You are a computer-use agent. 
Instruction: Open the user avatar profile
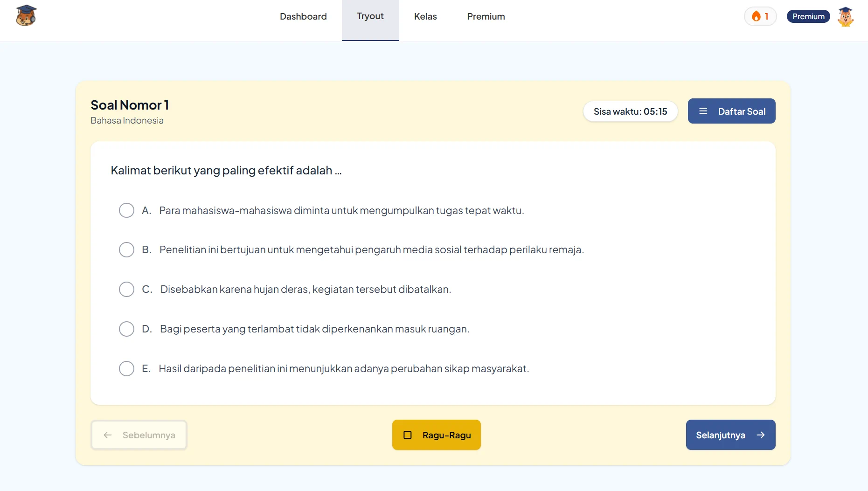(x=846, y=17)
